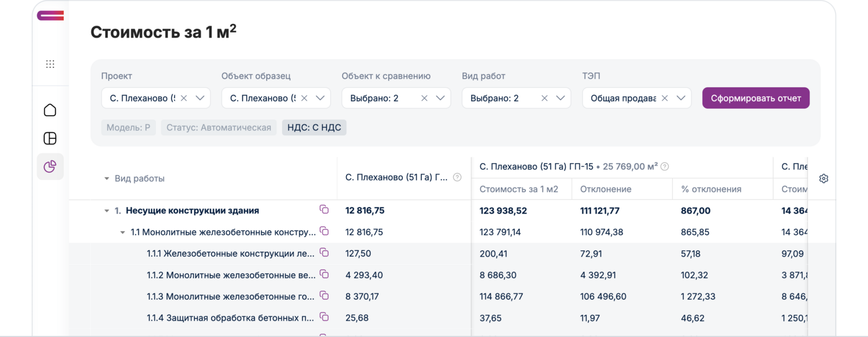Show help tooltip for ГП-15 area
This screenshot has height=337, width=868.
click(x=665, y=166)
